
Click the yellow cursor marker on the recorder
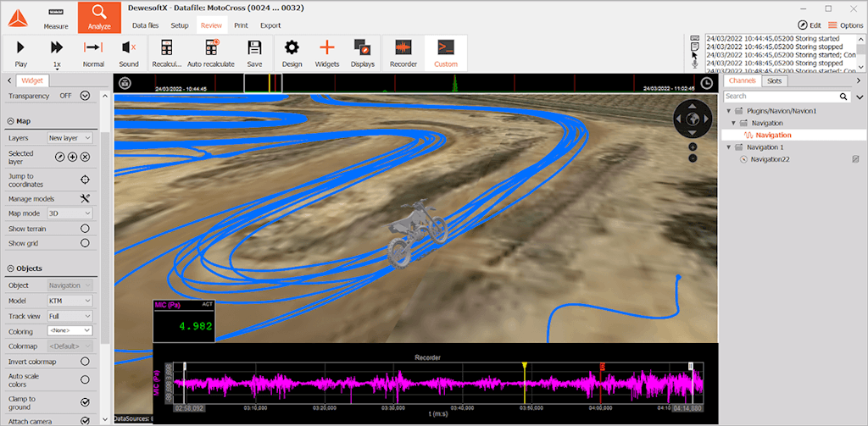tap(524, 366)
